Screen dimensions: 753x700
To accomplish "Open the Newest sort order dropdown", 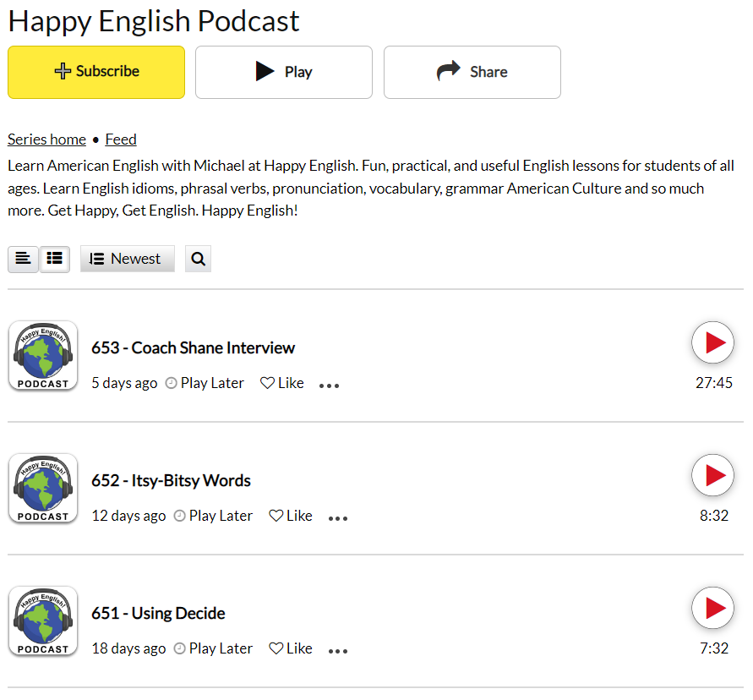I will tap(128, 259).
